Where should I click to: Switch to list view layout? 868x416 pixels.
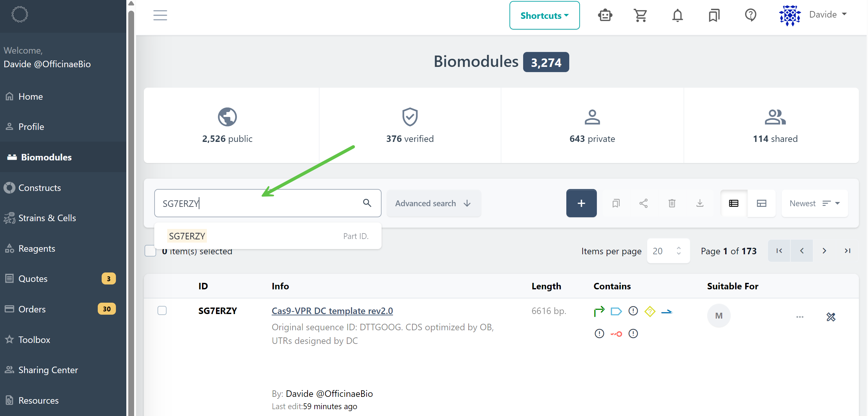734,203
